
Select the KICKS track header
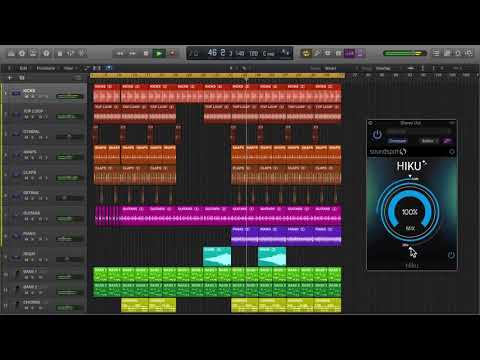coord(43,93)
